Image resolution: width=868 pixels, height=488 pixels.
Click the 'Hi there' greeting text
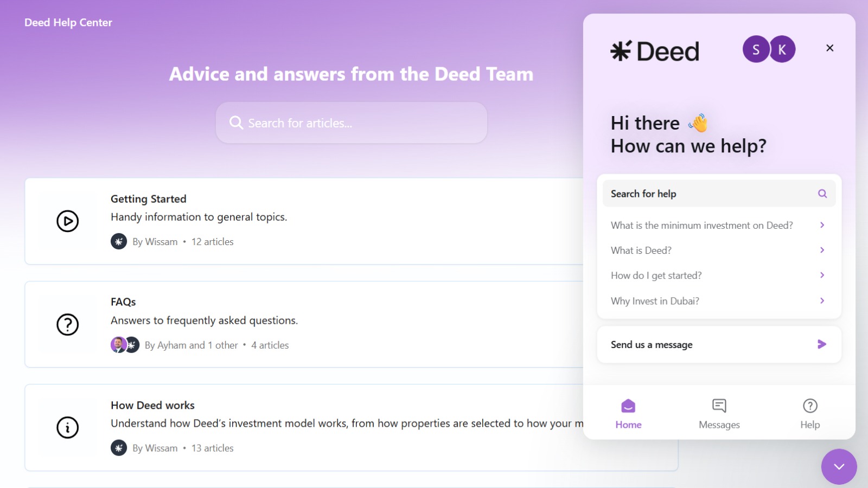(645, 123)
